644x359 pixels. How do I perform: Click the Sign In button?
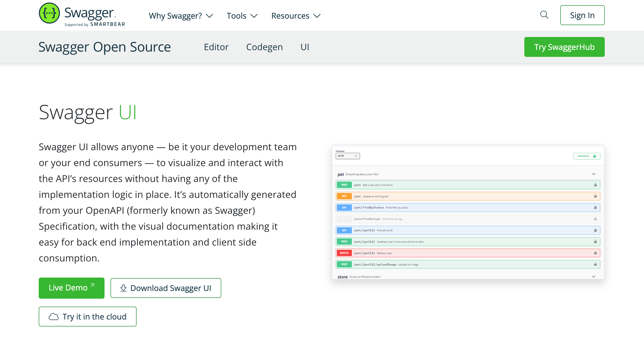(x=582, y=15)
